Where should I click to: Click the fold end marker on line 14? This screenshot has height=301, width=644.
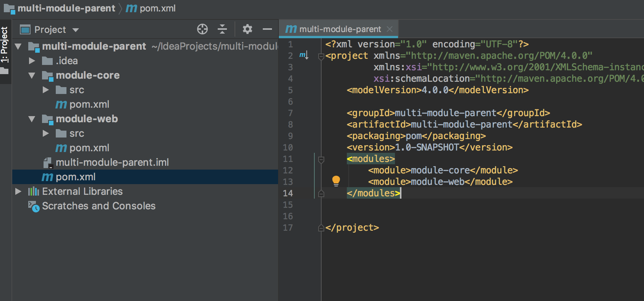point(321,194)
